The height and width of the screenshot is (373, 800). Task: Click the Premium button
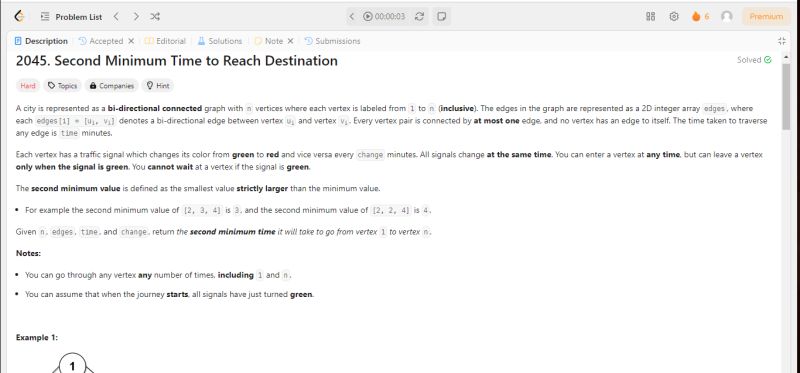point(766,16)
